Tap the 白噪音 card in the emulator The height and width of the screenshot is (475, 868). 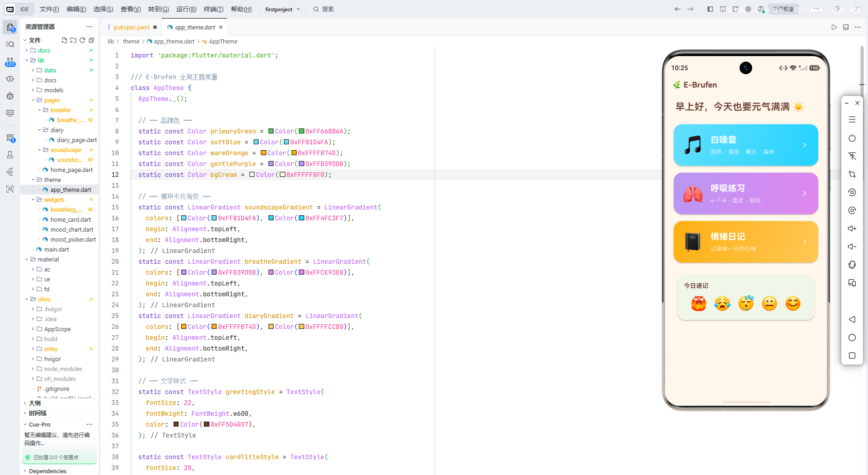tap(745, 145)
